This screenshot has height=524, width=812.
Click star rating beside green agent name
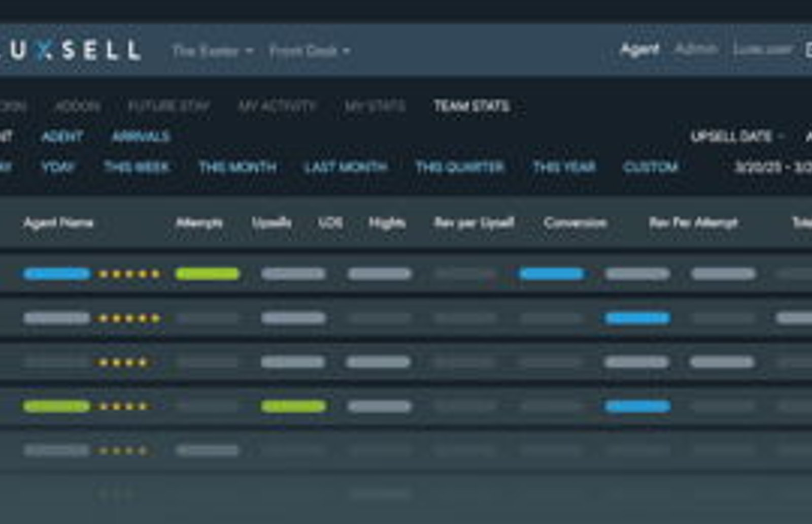123,406
